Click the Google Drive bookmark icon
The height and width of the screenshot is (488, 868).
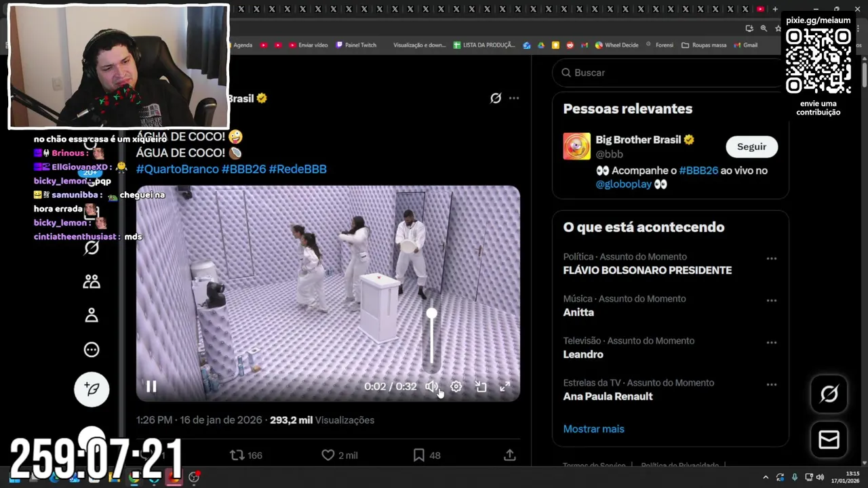(x=541, y=45)
